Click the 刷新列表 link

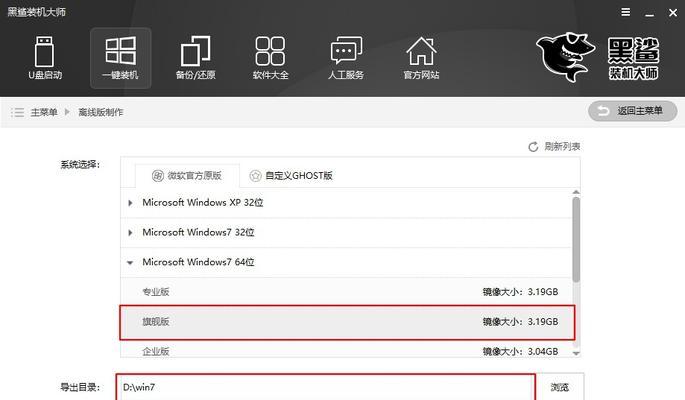click(562, 147)
